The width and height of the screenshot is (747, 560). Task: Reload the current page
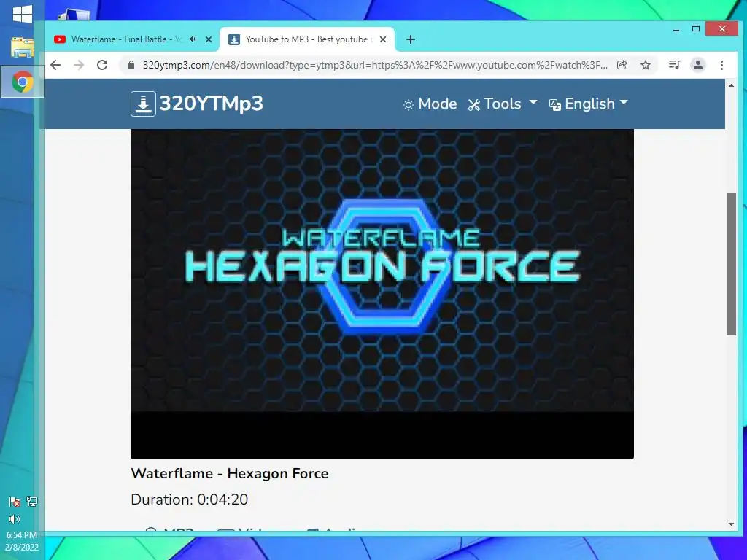[x=102, y=65]
